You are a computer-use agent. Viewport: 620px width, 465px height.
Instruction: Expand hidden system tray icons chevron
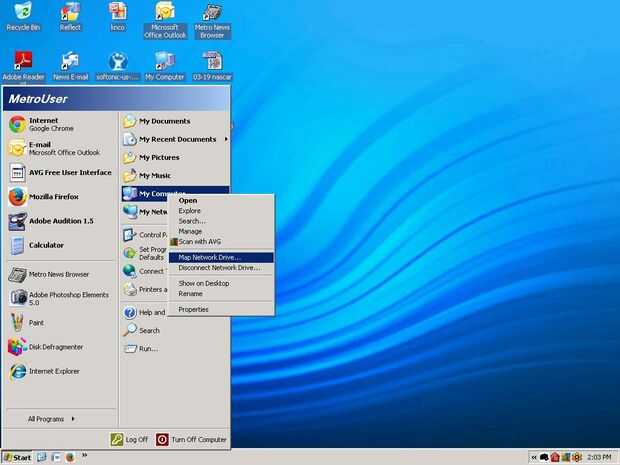(533, 457)
